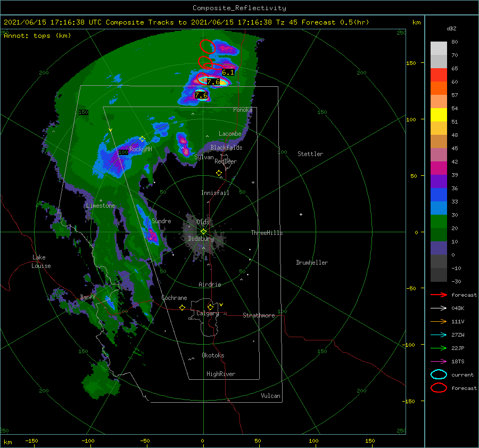Viewport: 479px width, 448px height.
Task: Click the Lacombe town label
Action: [230, 134]
